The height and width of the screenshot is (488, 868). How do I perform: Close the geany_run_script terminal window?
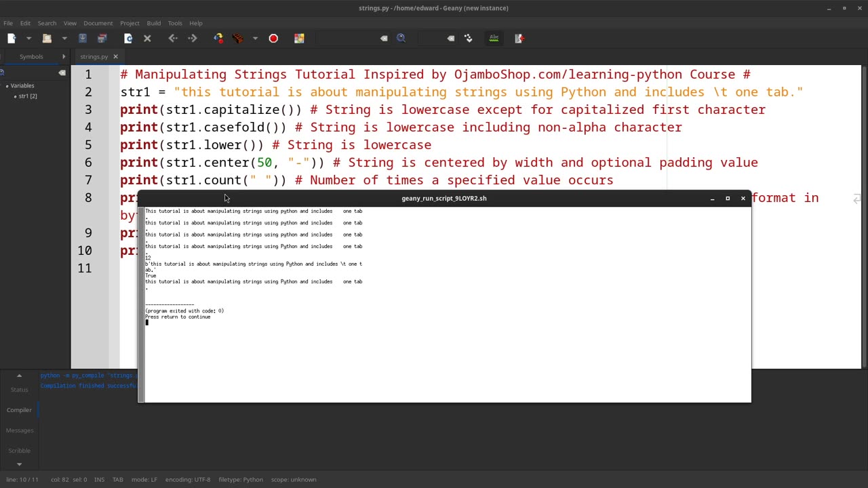(x=743, y=199)
